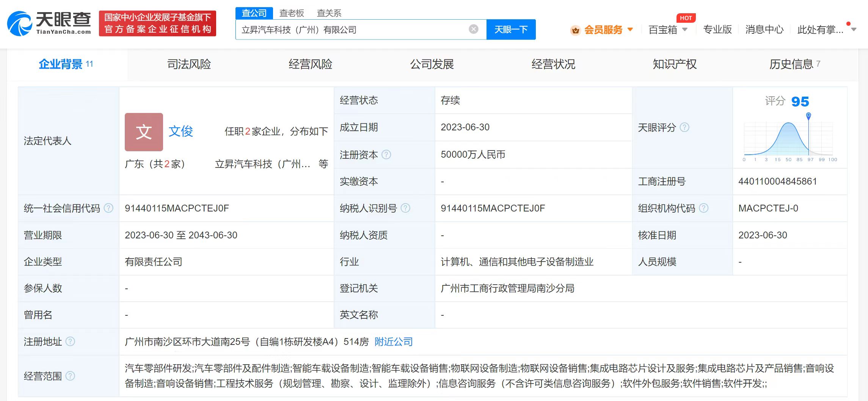
Task: Click the registered capital 50000万人民币
Action: coord(472,154)
